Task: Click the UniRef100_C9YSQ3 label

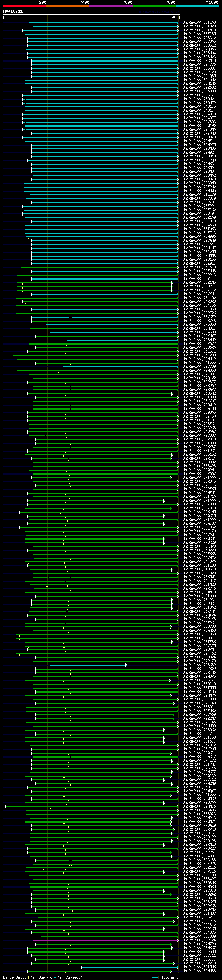Action: [199, 122]
